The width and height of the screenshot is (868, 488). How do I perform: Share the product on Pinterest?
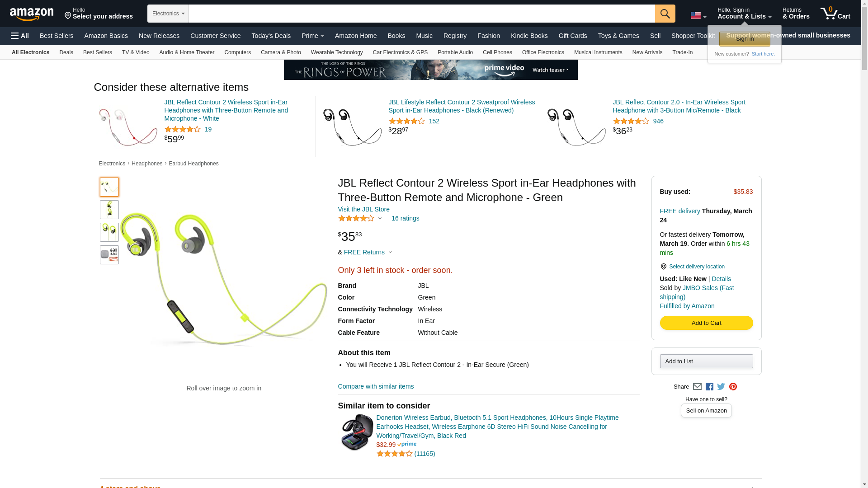coord(733,387)
